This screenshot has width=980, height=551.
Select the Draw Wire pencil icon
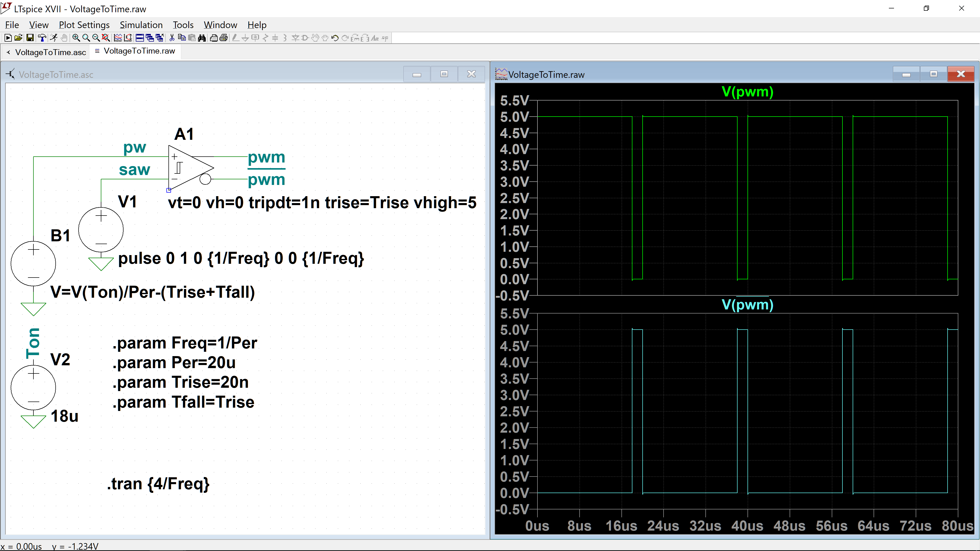(x=236, y=38)
